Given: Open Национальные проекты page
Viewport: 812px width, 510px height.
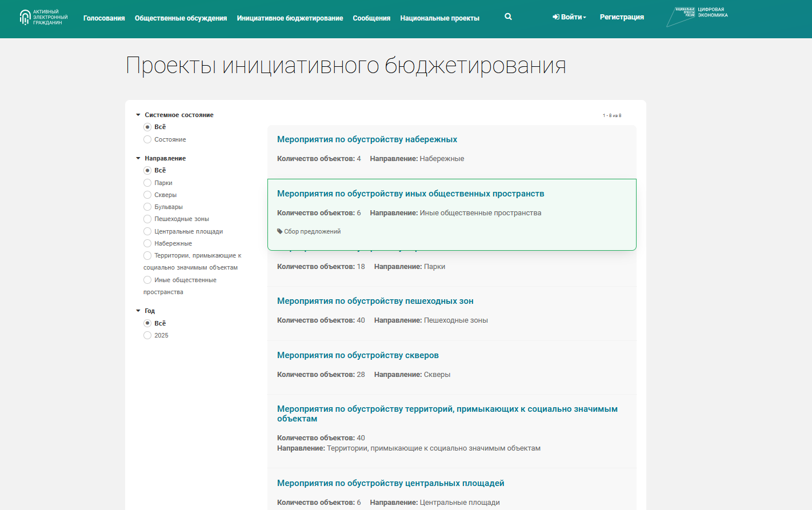Looking at the screenshot, I should (439, 18).
